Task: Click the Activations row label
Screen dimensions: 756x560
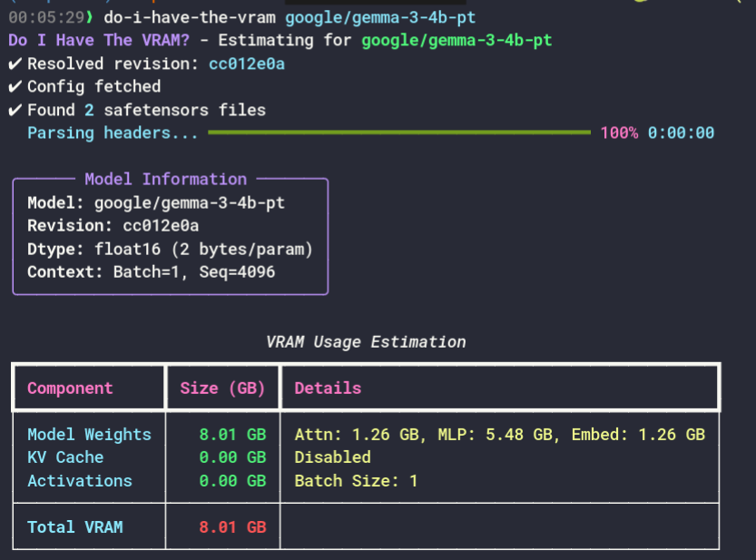Action: tap(80, 481)
